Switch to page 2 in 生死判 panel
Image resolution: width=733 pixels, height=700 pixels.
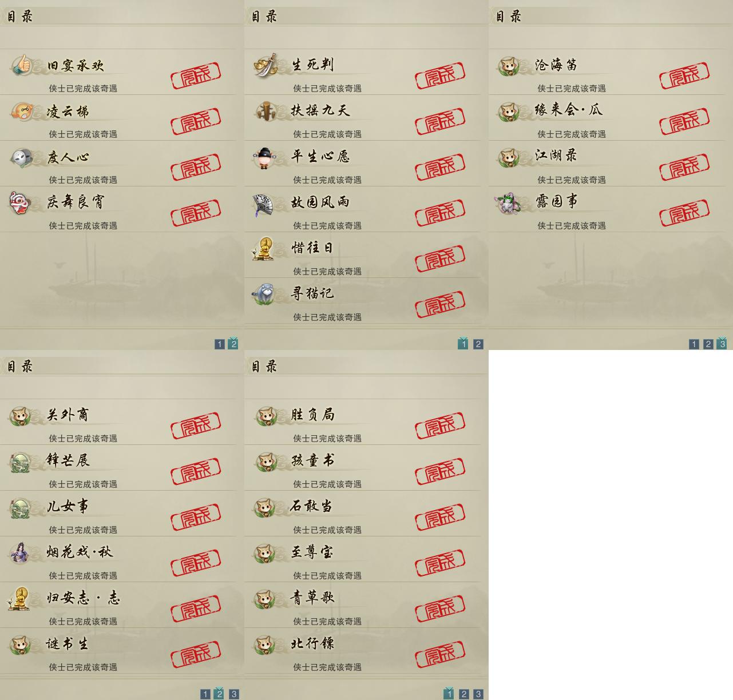click(478, 344)
